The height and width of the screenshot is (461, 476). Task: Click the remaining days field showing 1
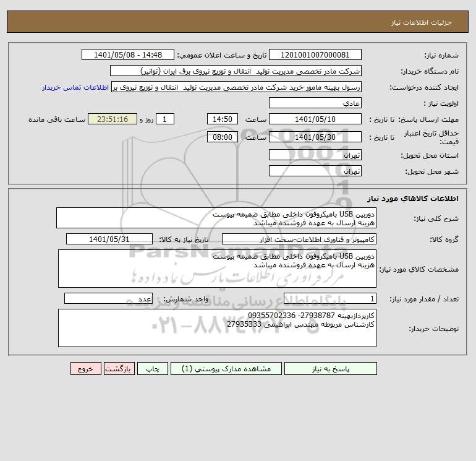pos(165,119)
